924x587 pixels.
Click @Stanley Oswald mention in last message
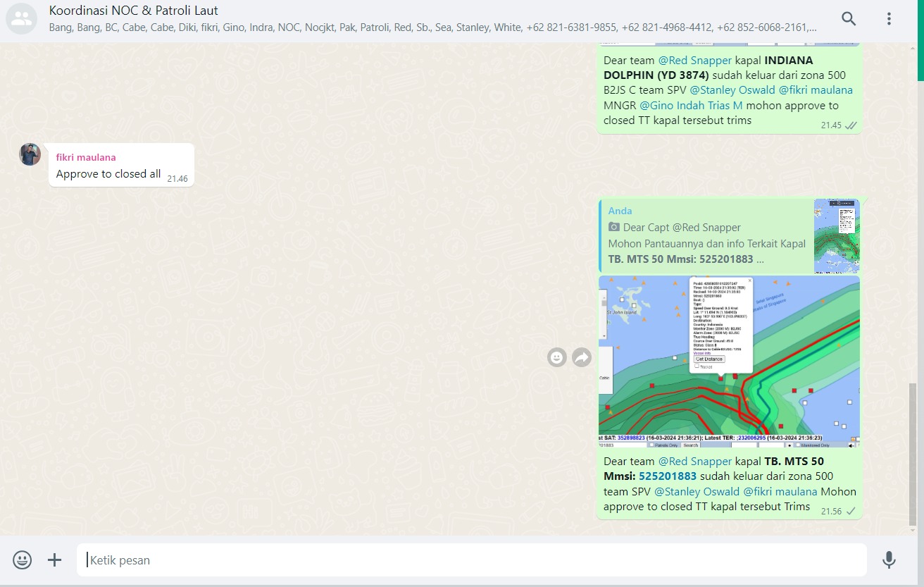point(697,492)
